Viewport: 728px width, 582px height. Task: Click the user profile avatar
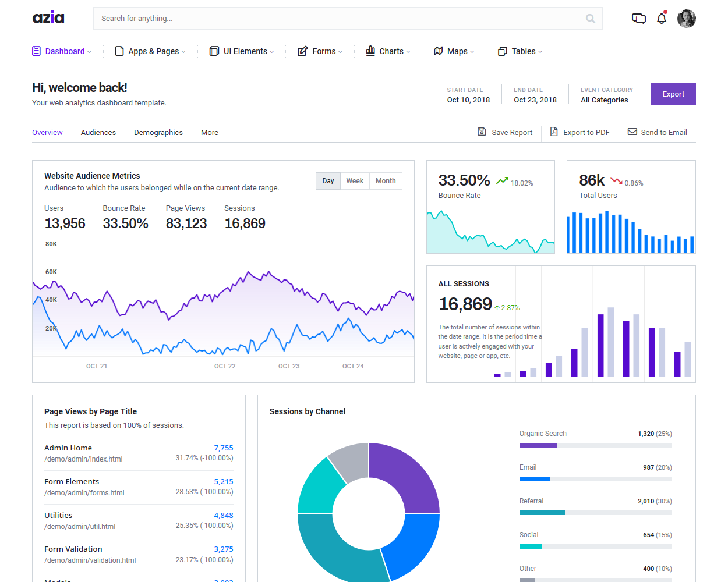tap(686, 19)
